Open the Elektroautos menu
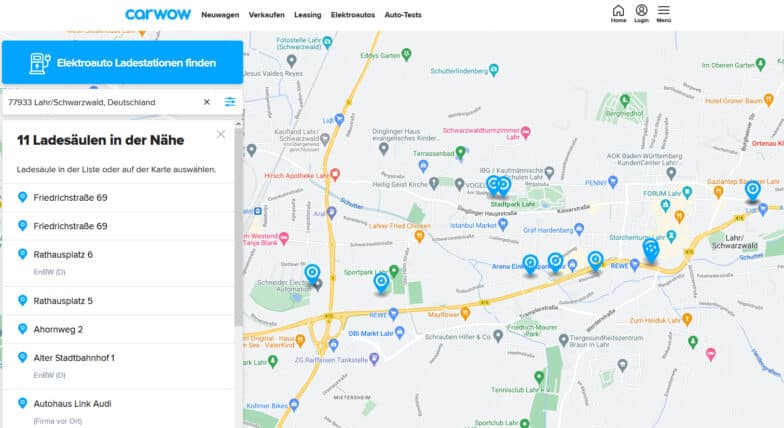The width and height of the screenshot is (784, 428). click(x=352, y=15)
